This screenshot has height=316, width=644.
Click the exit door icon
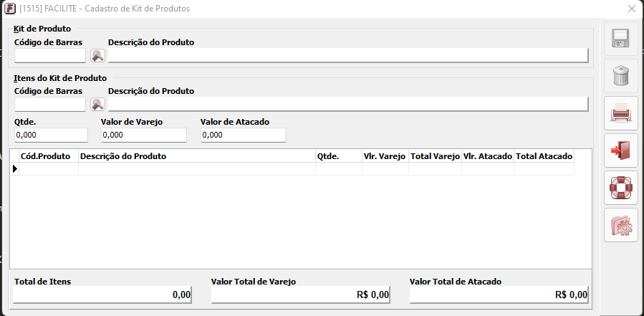point(620,150)
